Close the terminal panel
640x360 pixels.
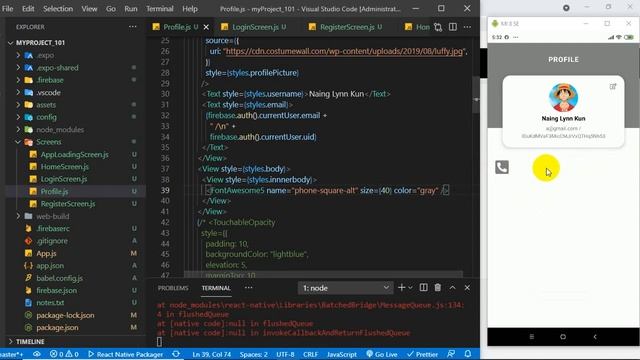coord(467,288)
